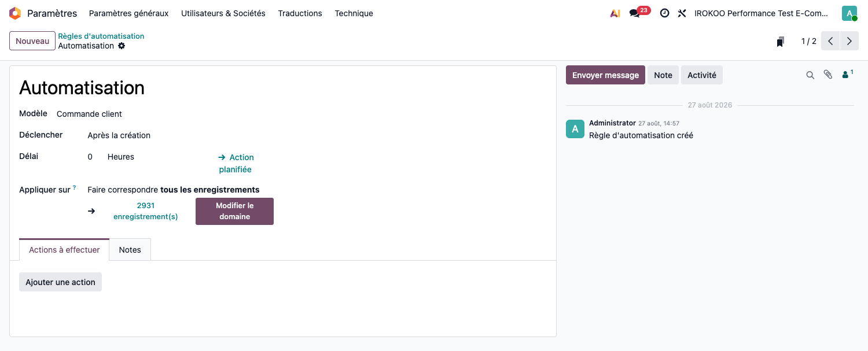Click the Note button in chatter
Viewport: 868px width, 351px height.
(x=663, y=75)
